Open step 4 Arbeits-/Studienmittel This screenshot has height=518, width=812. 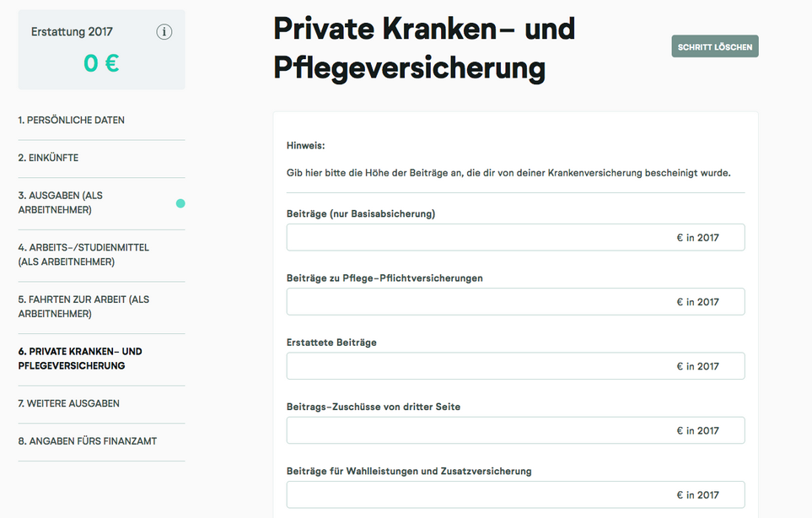click(x=83, y=254)
